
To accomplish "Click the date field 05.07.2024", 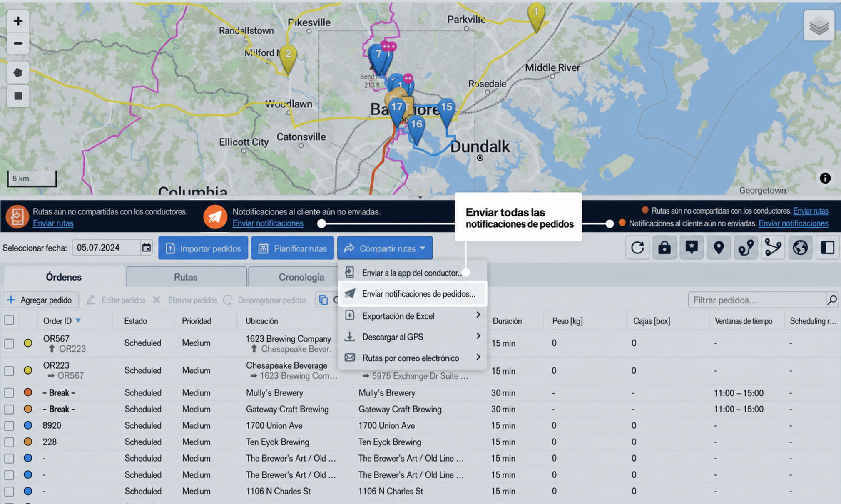I will tap(107, 248).
